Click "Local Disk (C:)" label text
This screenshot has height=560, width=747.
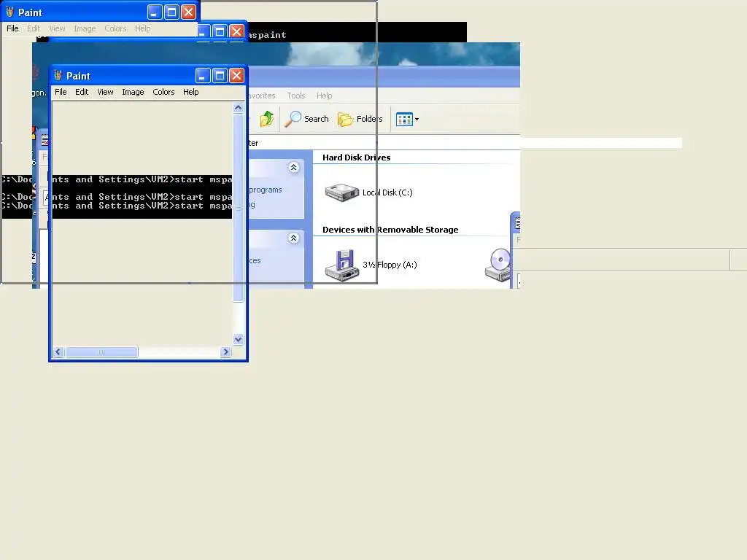click(387, 192)
